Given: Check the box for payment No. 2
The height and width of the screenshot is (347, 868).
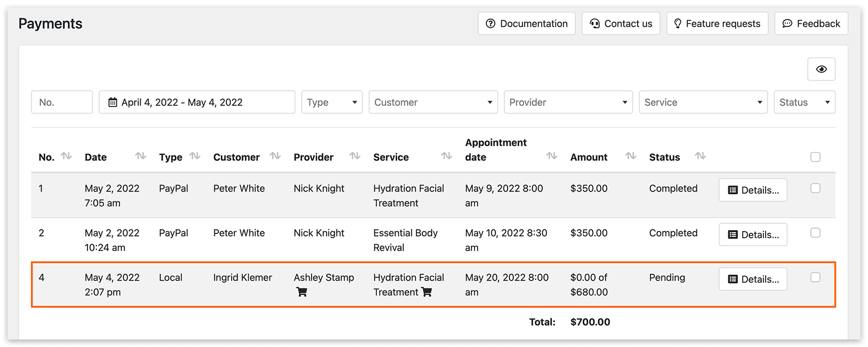Looking at the screenshot, I should coord(815,233).
